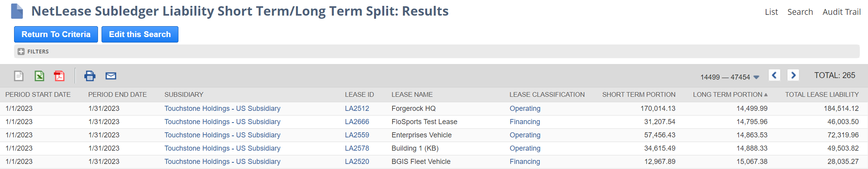Open the Audit Trail link
The height and width of the screenshot is (169, 868).
[x=841, y=12]
